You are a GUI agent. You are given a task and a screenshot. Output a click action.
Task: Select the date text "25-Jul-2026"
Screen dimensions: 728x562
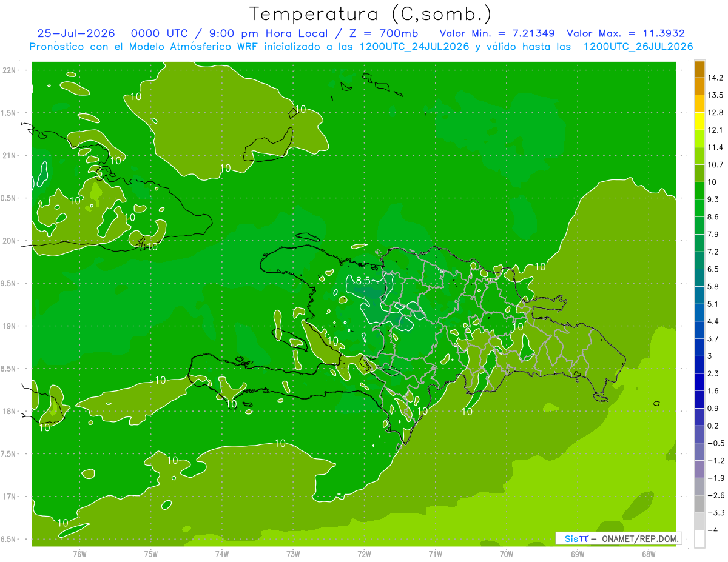(x=76, y=33)
